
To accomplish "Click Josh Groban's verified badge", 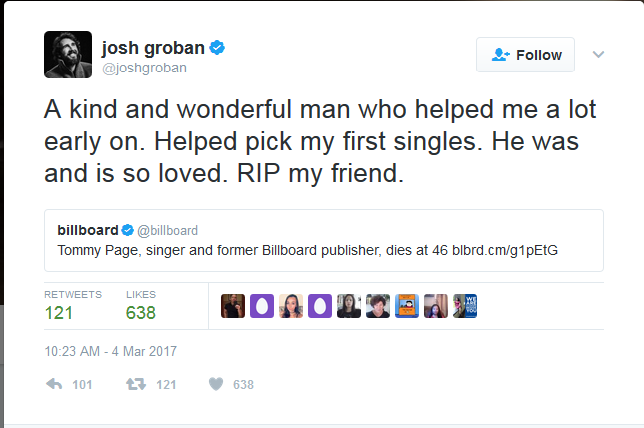I will click(215, 47).
